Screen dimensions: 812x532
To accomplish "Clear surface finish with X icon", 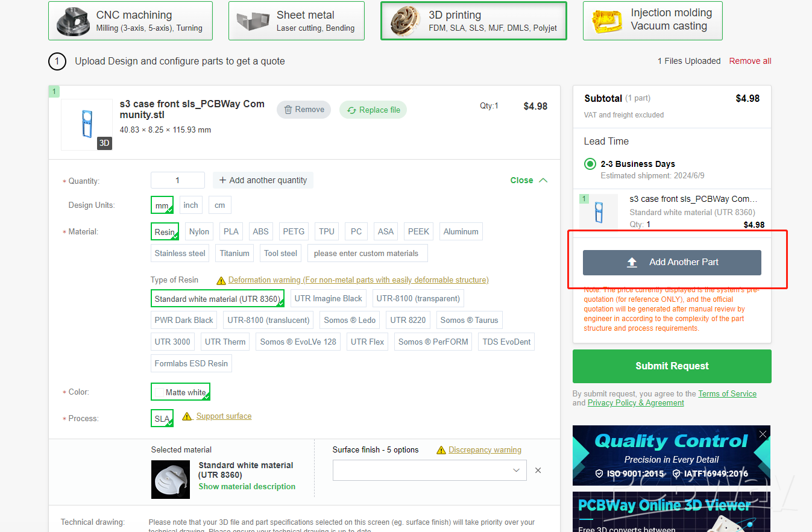I will tap(538, 470).
